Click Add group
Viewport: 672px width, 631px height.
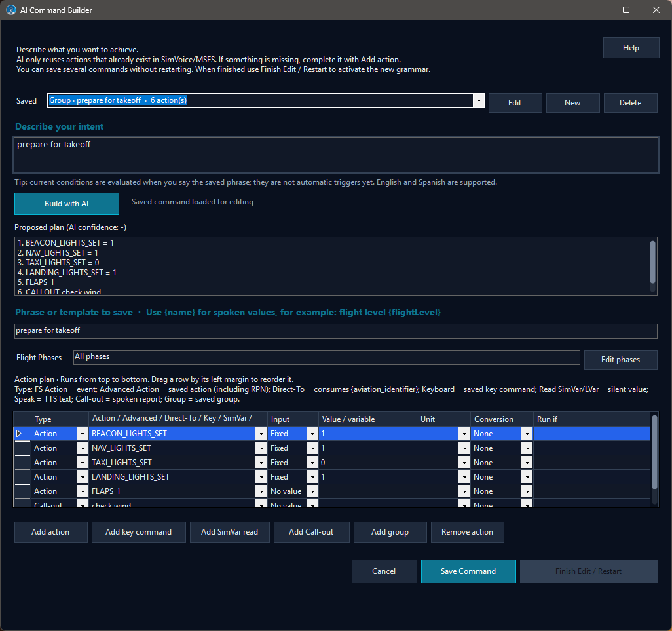pos(390,532)
